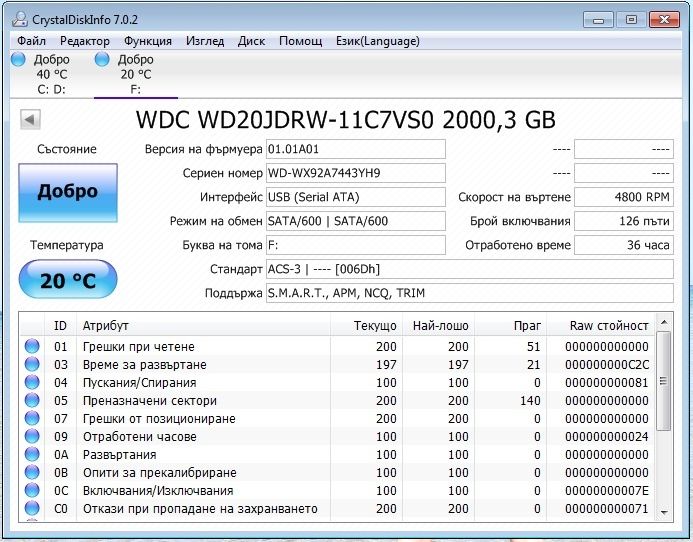Click the power on hours field 36 часа
Viewport: 693px width, 542px height.
624,245
